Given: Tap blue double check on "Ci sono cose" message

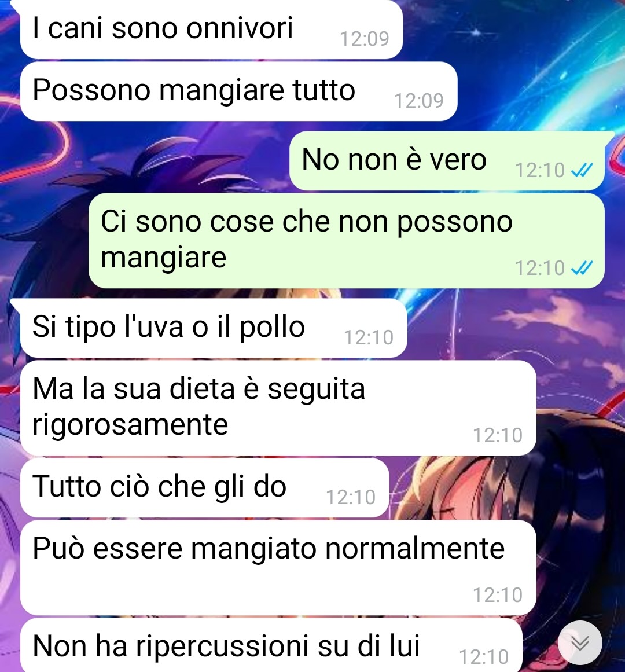Looking at the screenshot, I should (x=582, y=268).
